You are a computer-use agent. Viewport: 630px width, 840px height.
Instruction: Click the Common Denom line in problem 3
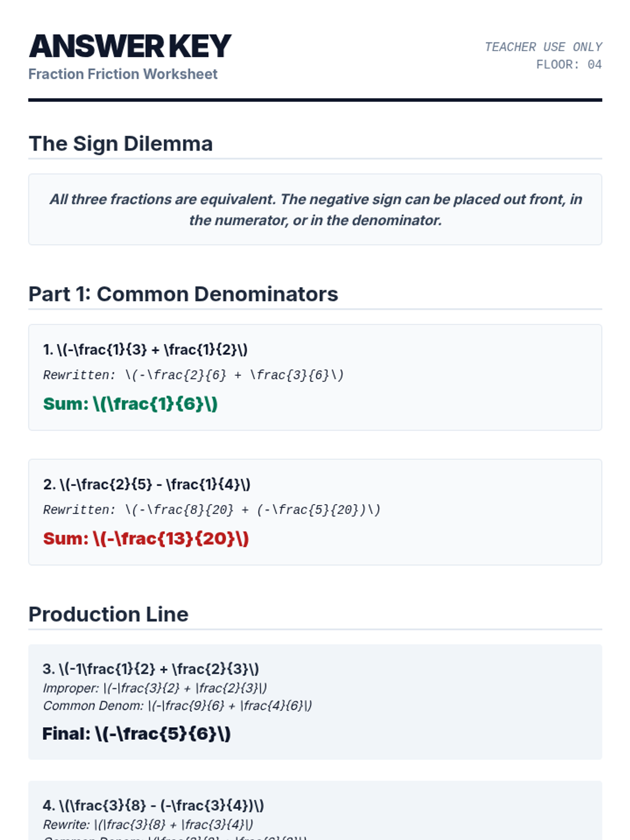177,706
